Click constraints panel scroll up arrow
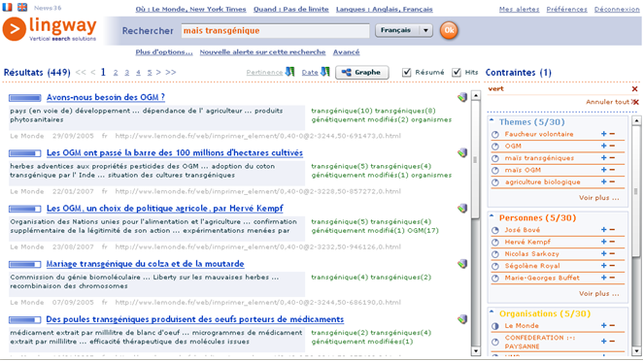The height and width of the screenshot is (361, 644). 636,120
